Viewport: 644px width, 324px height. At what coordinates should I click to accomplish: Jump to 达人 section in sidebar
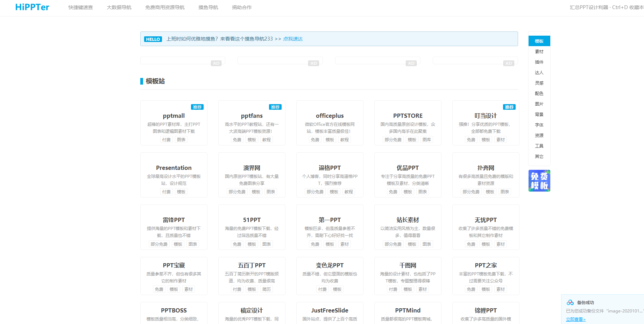[539, 73]
